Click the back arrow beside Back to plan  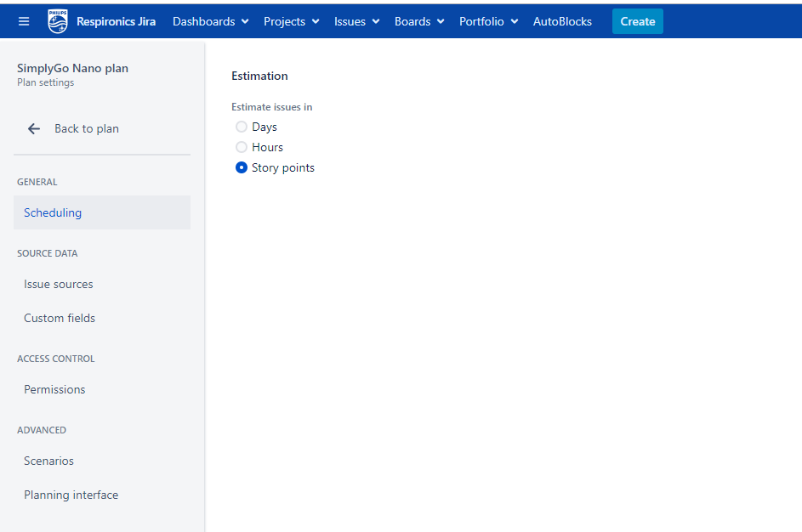tap(34, 129)
